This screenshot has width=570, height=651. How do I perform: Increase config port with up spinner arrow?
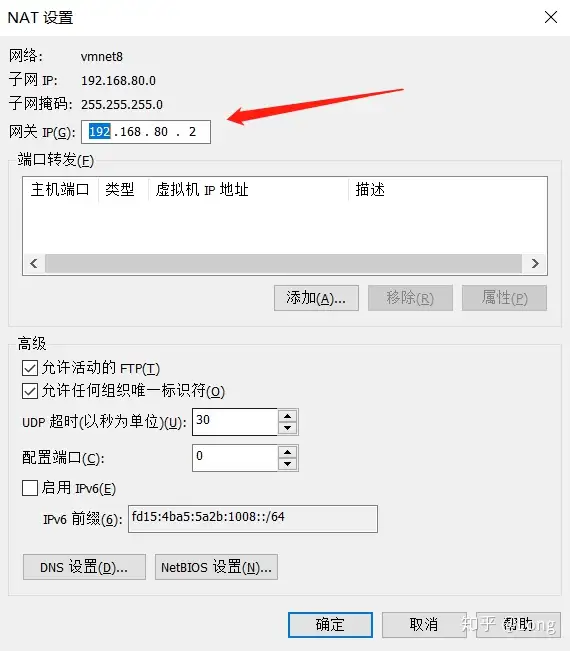pos(288,452)
